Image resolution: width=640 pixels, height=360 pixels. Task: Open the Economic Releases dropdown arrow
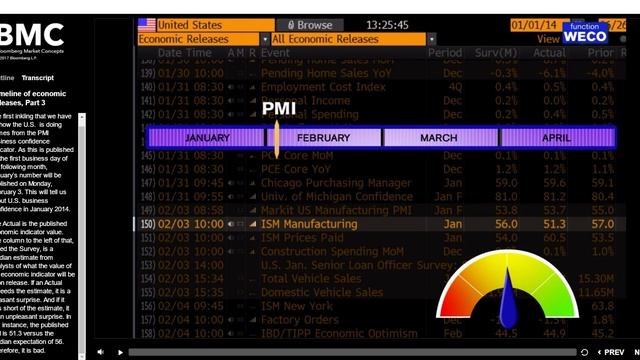click(265, 39)
